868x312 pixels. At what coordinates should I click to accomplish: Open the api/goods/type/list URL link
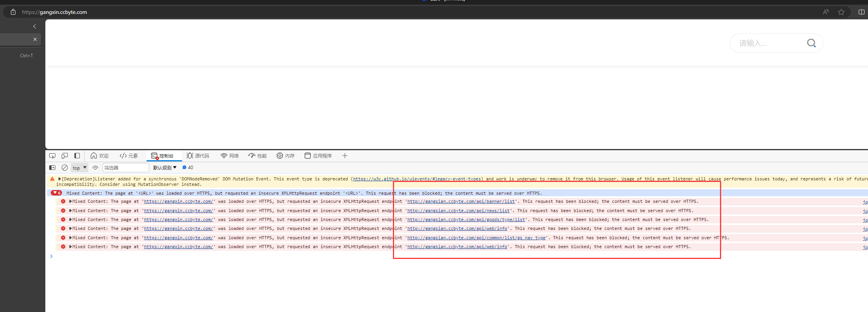(466, 219)
